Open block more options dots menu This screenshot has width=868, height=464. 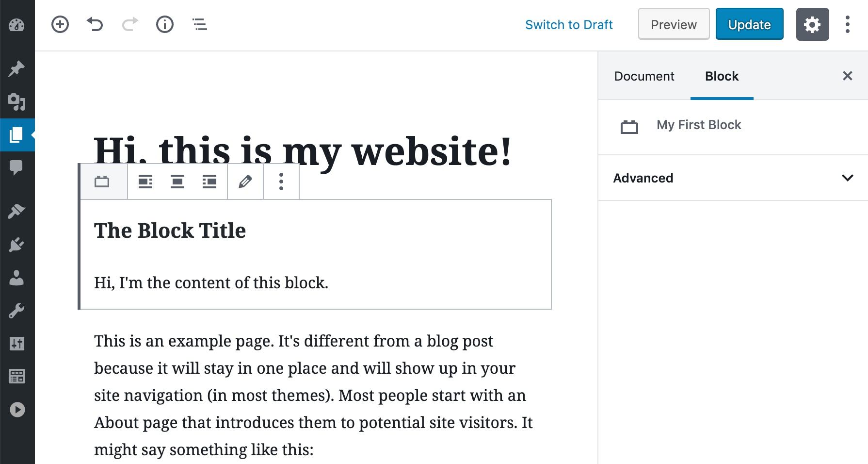pos(281,182)
